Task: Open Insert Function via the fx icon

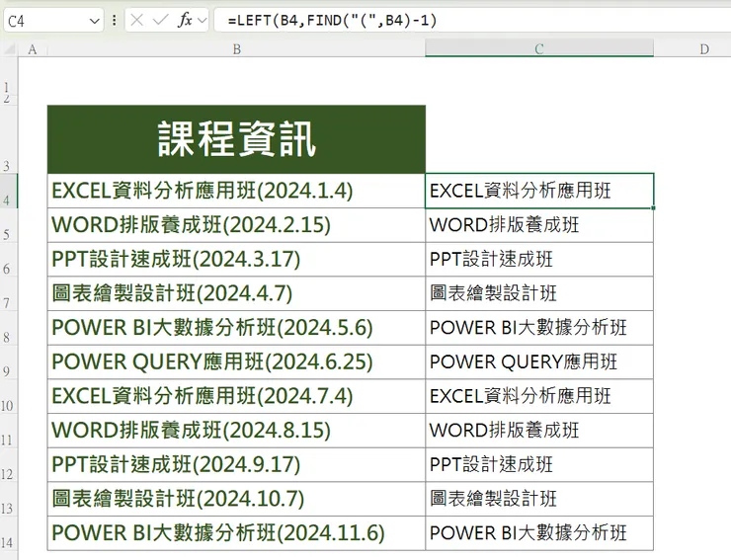Action: [x=185, y=20]
